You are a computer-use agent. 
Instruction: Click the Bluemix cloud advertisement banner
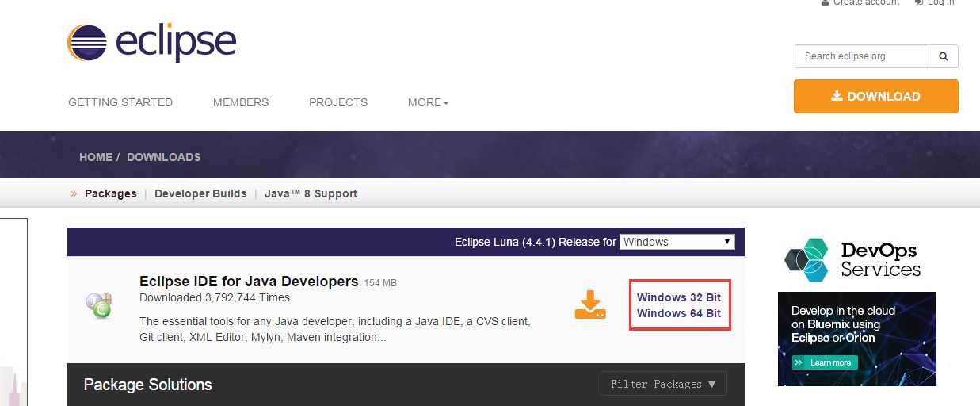pyautogui.click(x=857, y=339)
